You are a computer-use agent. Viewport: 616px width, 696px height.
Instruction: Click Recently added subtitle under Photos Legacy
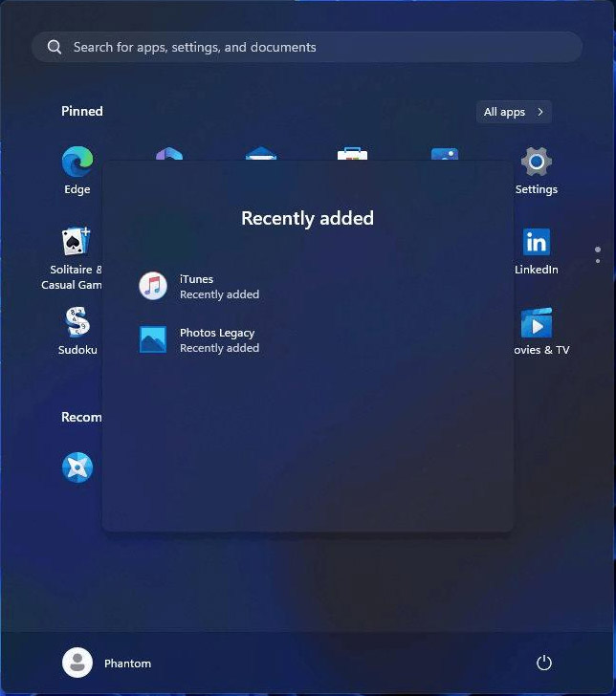(x=219, y=348)
